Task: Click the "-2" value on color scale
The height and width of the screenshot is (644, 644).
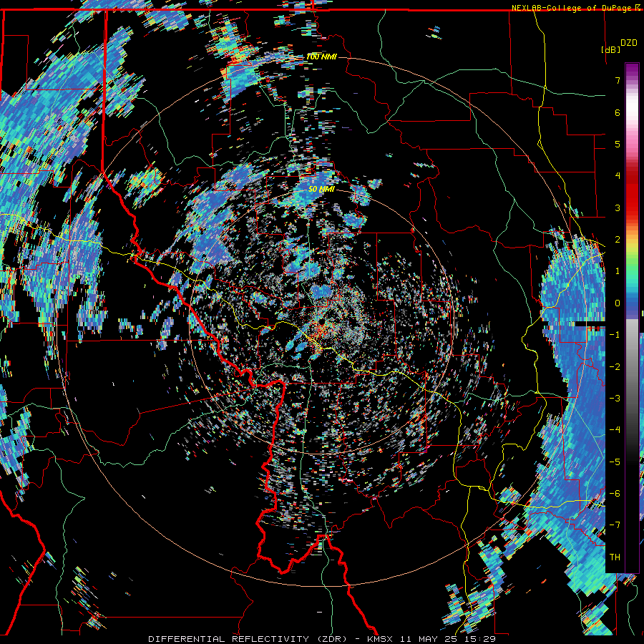Action: [x=615, y=366]
